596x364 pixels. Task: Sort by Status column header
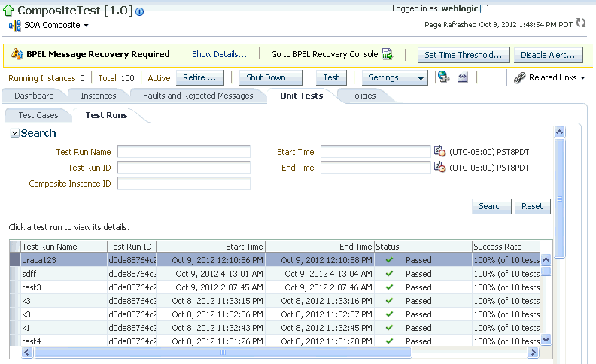point(423,247)
